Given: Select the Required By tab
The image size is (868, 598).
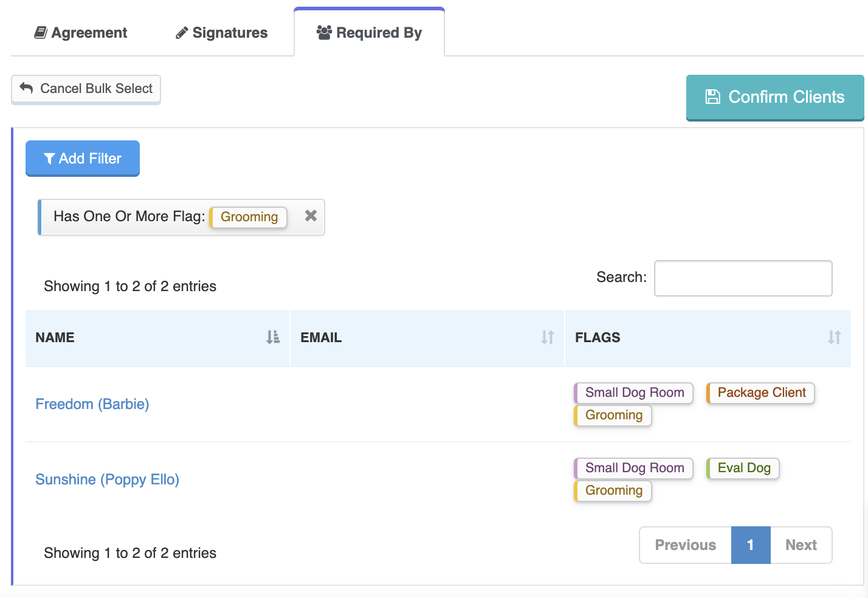Looking at the screenshot, I should point(369,33).
